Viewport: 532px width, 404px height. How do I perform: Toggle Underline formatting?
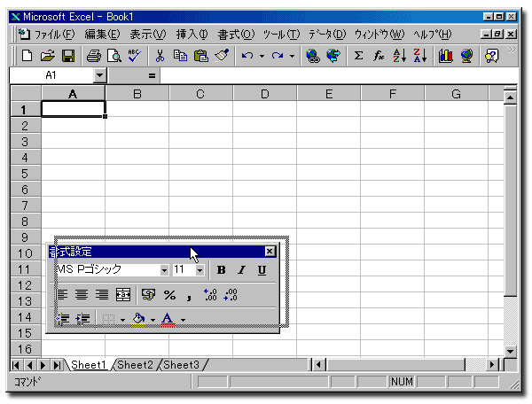click(262, 270)
